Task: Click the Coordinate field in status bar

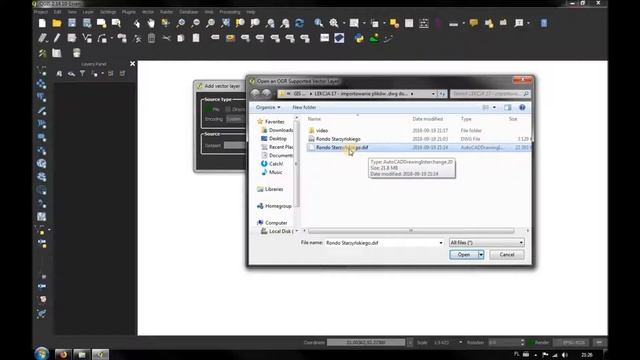Action: click(366, 342)
